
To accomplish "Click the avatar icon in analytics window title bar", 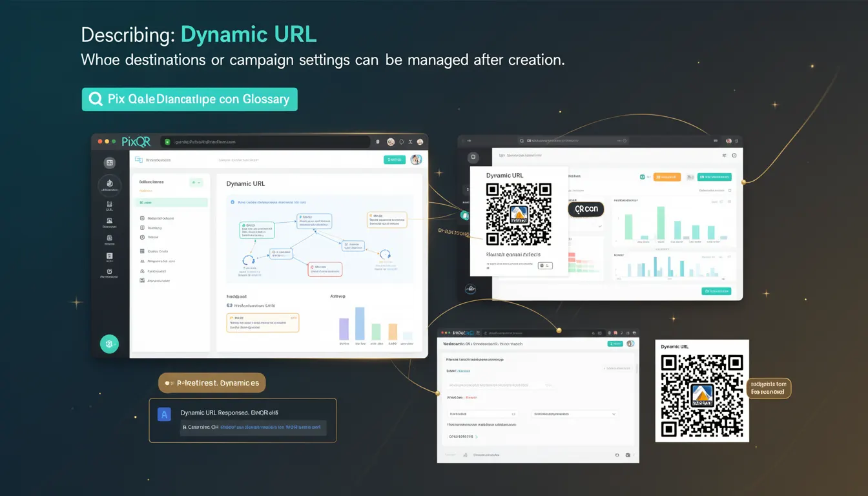I will tap(729, 140).
